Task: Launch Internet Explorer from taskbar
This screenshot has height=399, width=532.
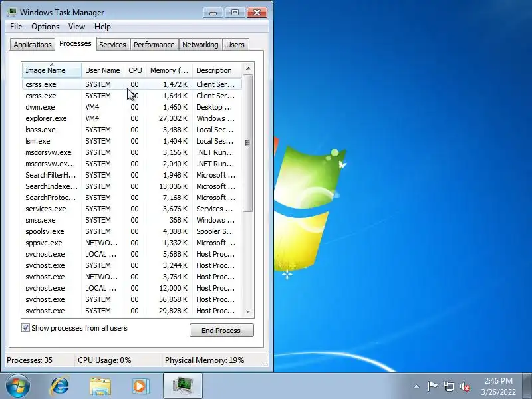Action: pyautogui.click(x=60, y=386)
